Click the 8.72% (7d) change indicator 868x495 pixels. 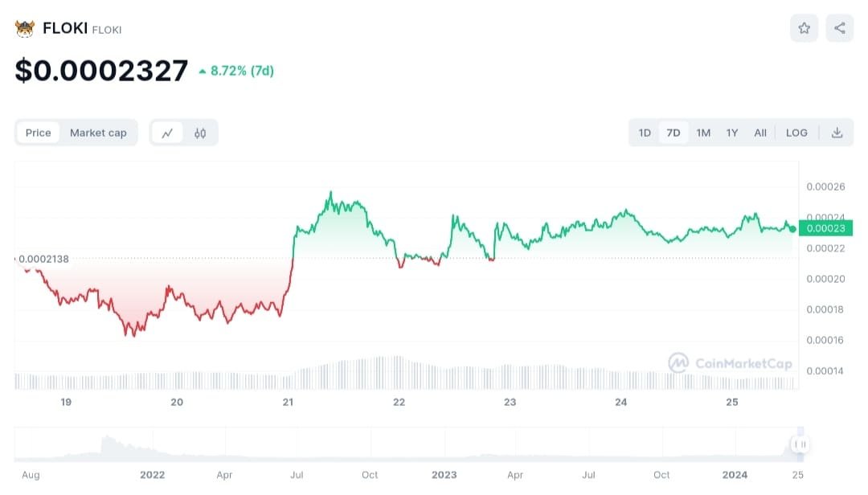point(235,71)
